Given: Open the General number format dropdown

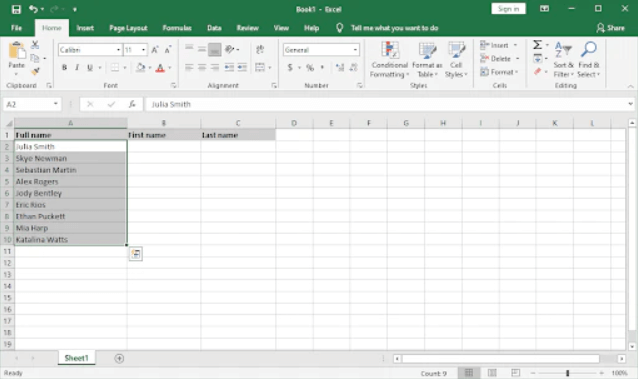Looking at the screenshot, I should [x=355, y=50].
